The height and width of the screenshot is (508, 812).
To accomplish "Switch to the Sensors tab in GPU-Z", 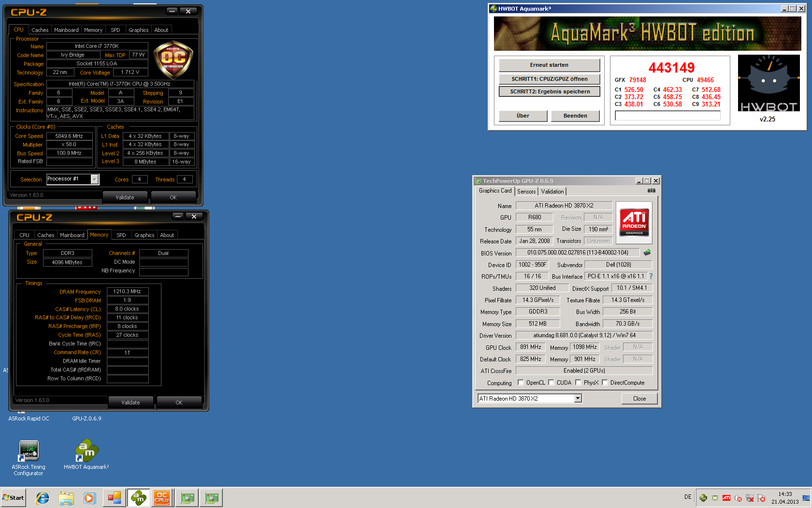I will 526,192.
